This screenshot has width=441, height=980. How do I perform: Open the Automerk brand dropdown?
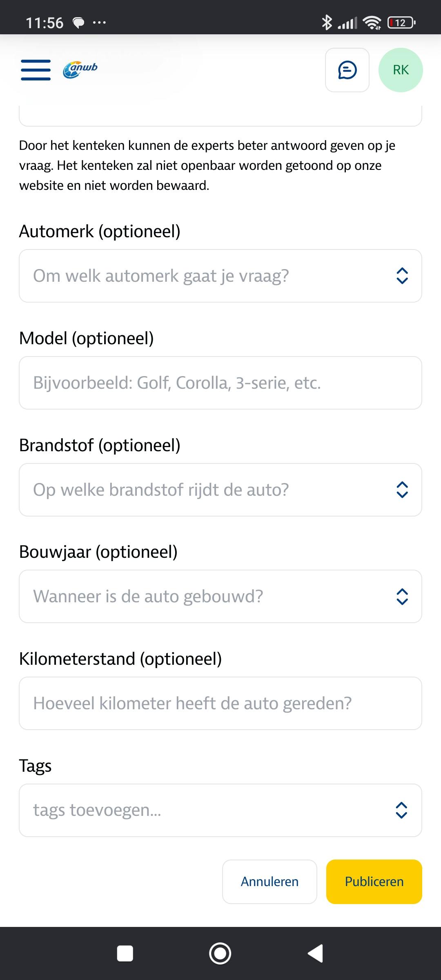point(204,276)
